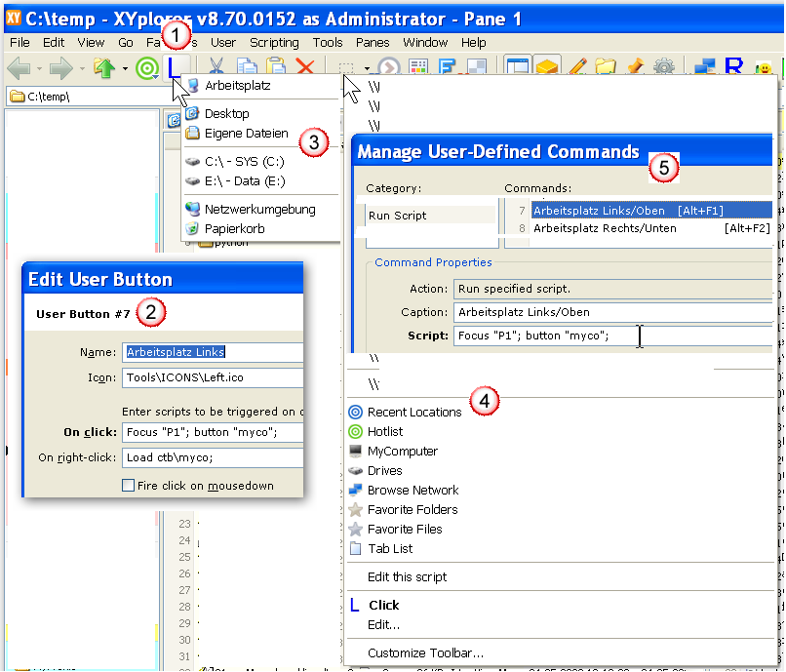Click the Forward navigation arrow
786x672 pixels.
(x=61, y=68)
